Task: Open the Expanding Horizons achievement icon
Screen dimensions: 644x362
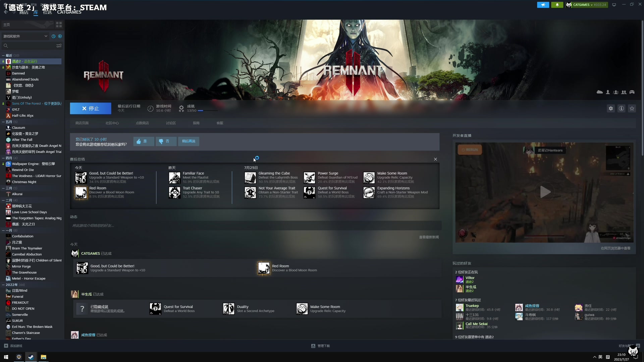Action: coord(369,192)
